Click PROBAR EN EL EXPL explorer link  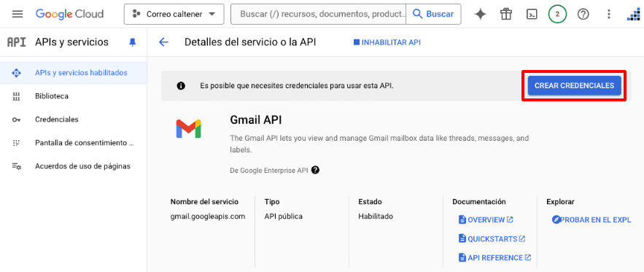(591, 219)
